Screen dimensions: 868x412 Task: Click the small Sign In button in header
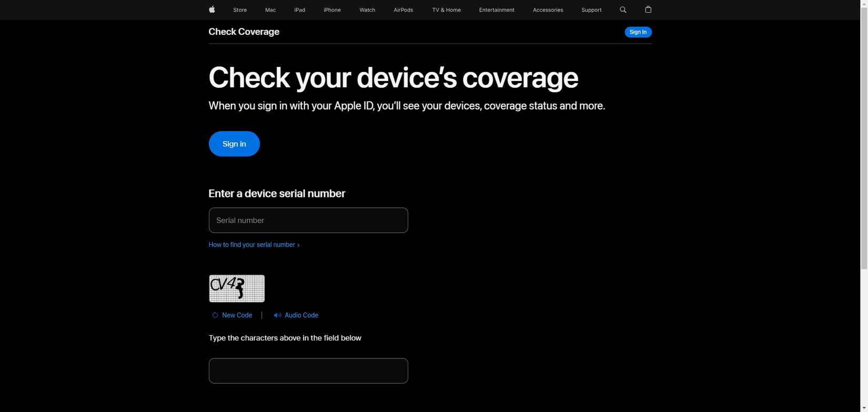click(x=638, y=32)
